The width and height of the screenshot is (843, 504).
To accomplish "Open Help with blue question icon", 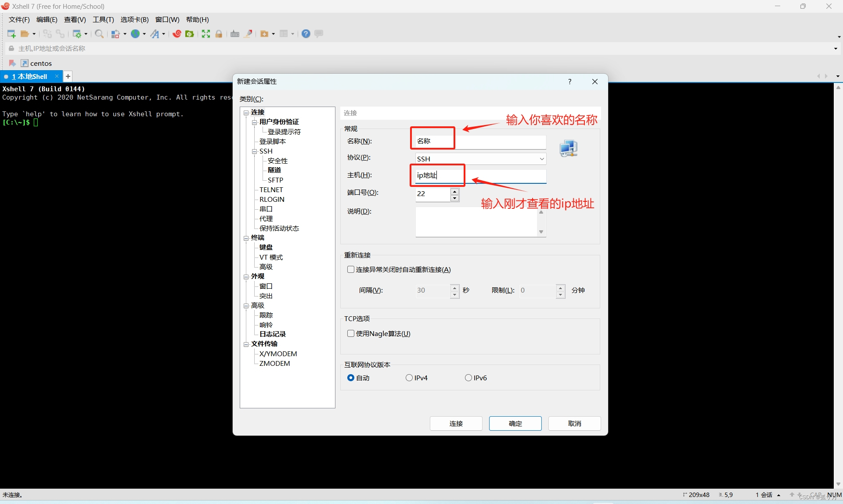I will (306, 34).
